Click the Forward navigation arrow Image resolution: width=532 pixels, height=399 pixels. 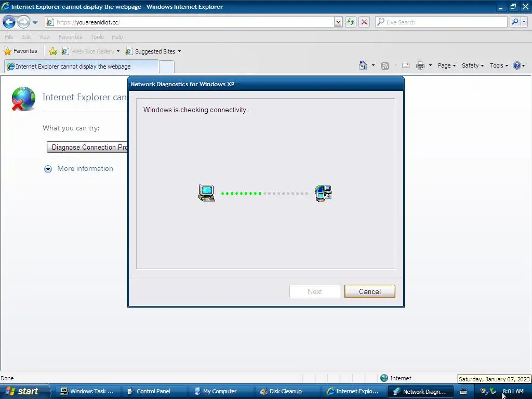[23, 22]
